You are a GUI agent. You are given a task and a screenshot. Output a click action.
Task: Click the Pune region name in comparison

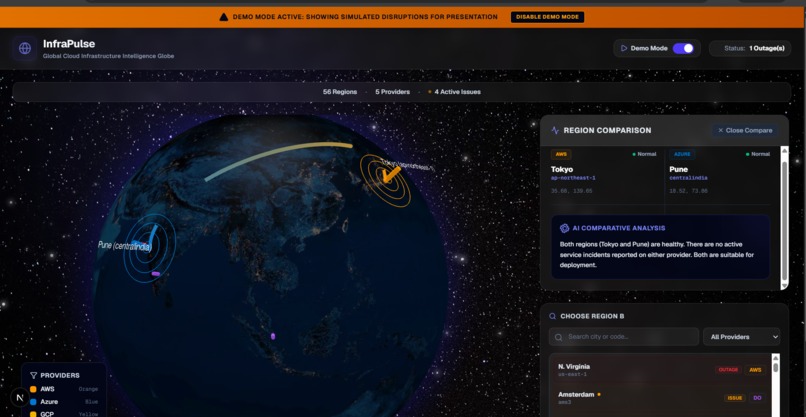tap(679, 169)
